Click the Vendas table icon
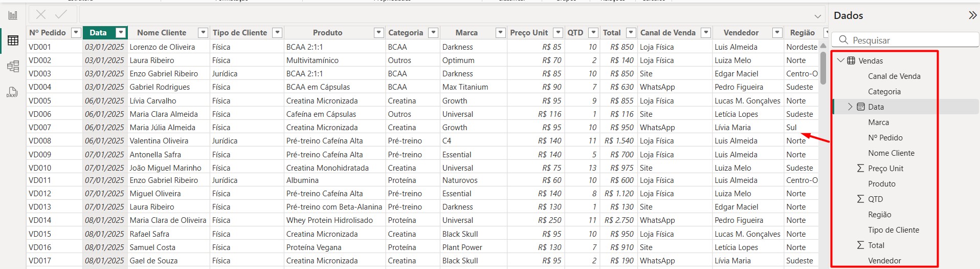The width and height of the screenshot is (980, 269). tap(851, 60)
